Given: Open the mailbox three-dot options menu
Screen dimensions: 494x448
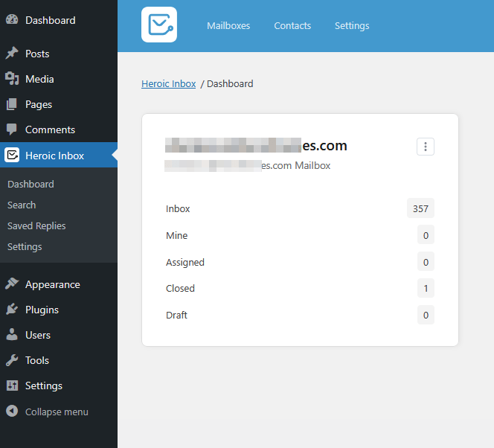Looking at the screenshot, I should 426,147.
